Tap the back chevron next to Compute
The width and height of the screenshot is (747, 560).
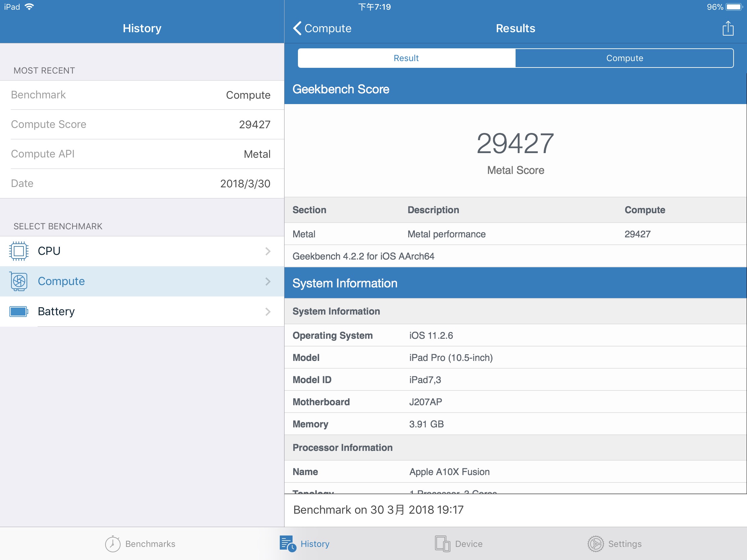tap(297, 28)
